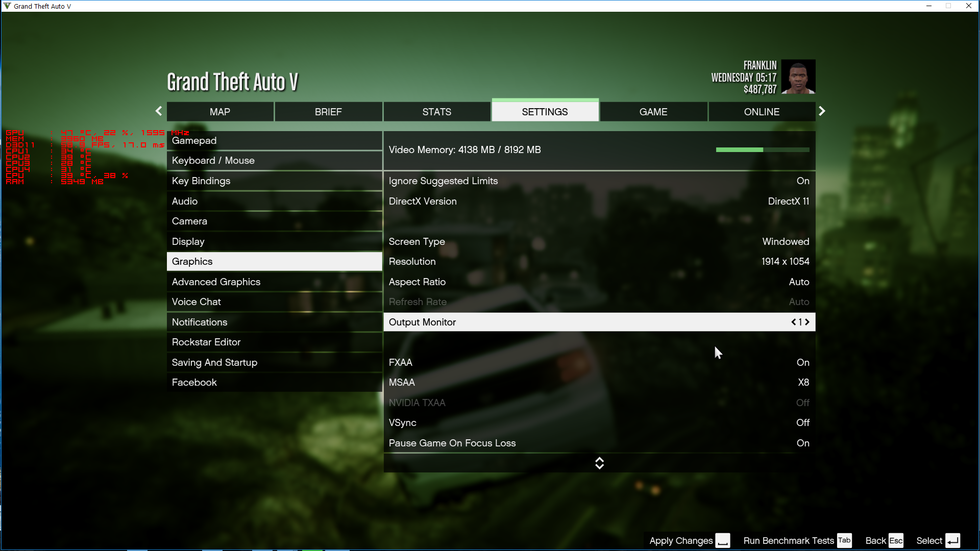Open the Audio settings category
This screenshot has width=980, height=551.
click(274, 201)
